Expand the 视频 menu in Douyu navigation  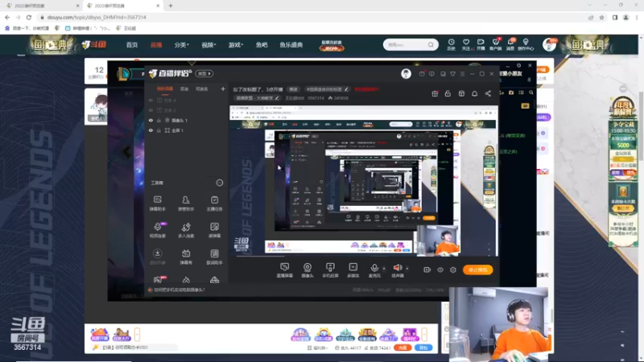(208, 45)
